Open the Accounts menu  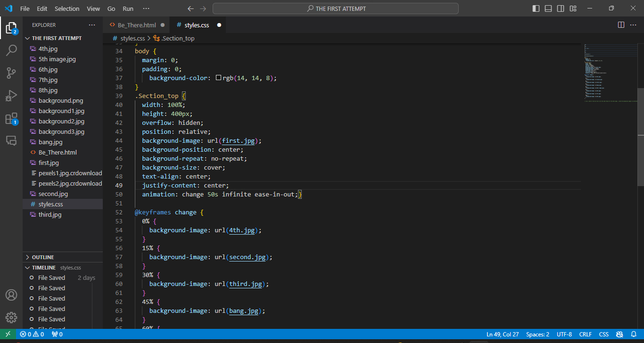tap(11, 294)
